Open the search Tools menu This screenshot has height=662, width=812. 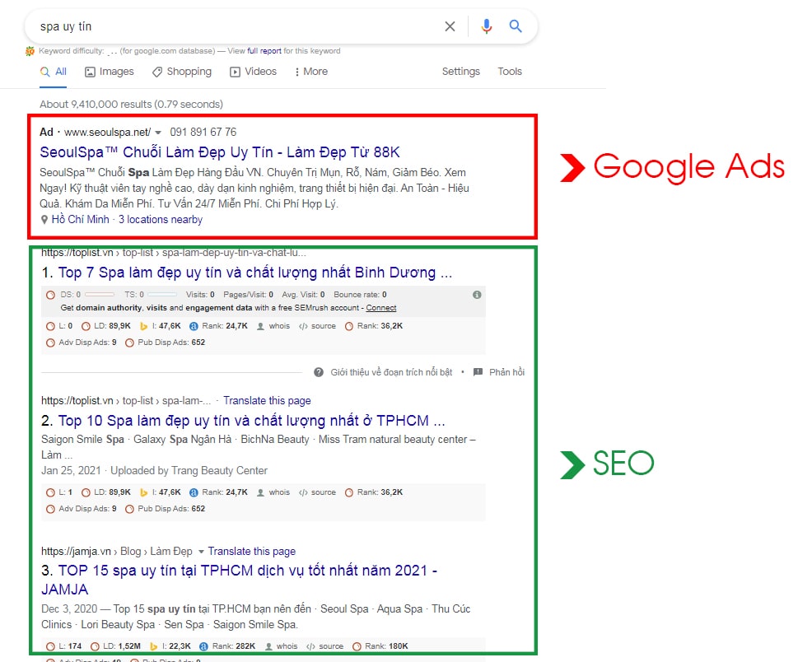[510, 72]
